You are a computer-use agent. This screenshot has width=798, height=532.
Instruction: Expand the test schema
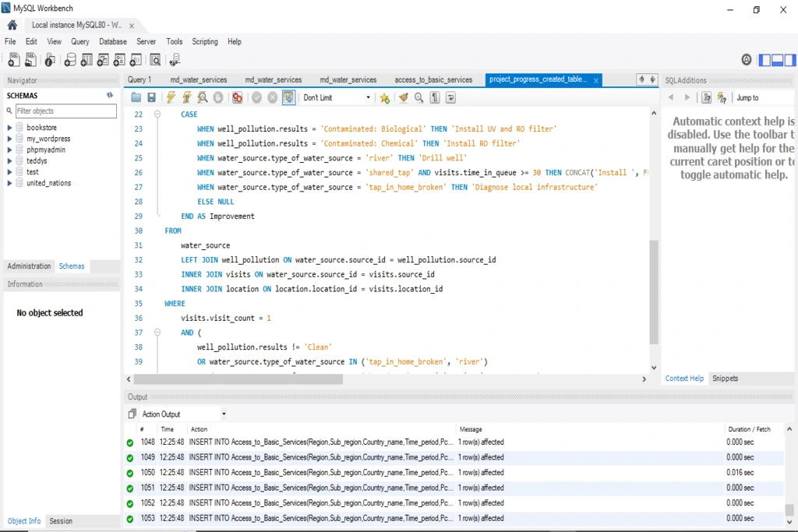tap(9, 172)
